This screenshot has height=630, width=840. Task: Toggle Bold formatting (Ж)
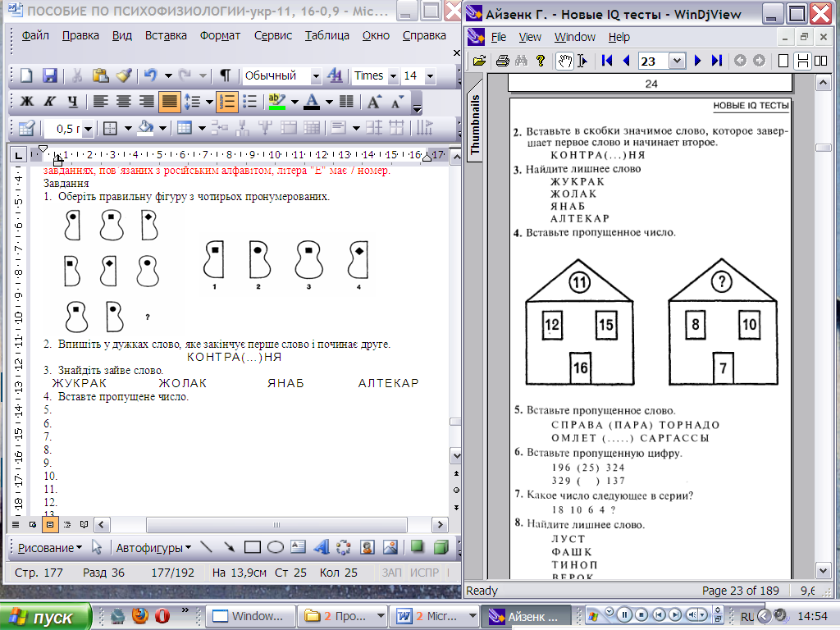pyautogui.click(x=26, y=101)
